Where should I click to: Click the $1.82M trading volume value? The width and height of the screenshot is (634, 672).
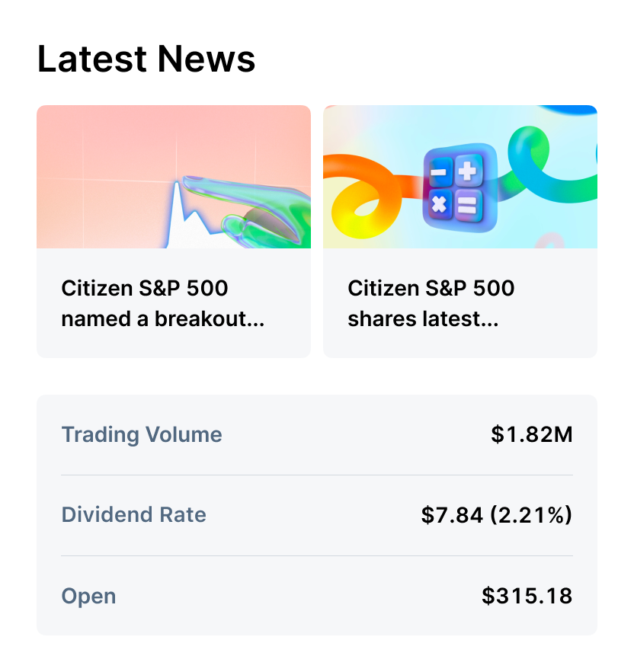point(531,435)
